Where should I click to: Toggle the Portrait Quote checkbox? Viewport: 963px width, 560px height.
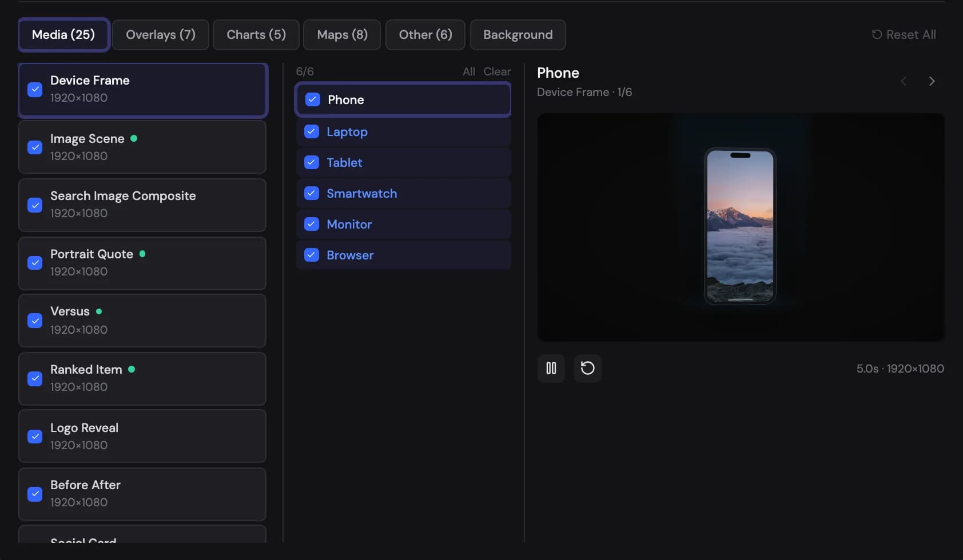click(x=35, y=263)
